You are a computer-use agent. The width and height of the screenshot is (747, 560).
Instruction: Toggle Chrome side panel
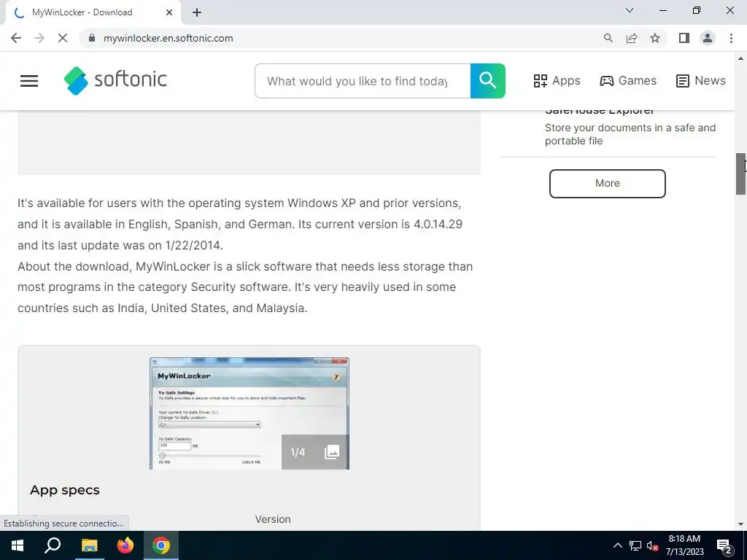[684, 38]
